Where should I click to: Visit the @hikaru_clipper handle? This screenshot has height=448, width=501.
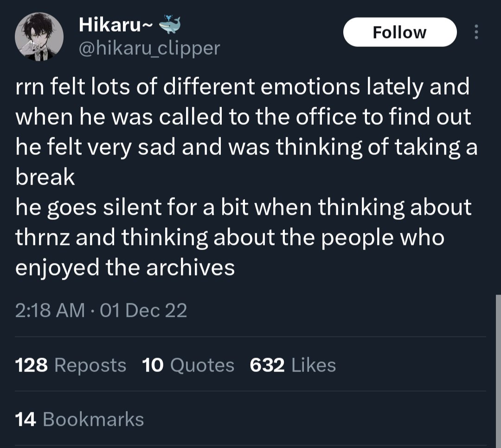[x=149, y=48]
